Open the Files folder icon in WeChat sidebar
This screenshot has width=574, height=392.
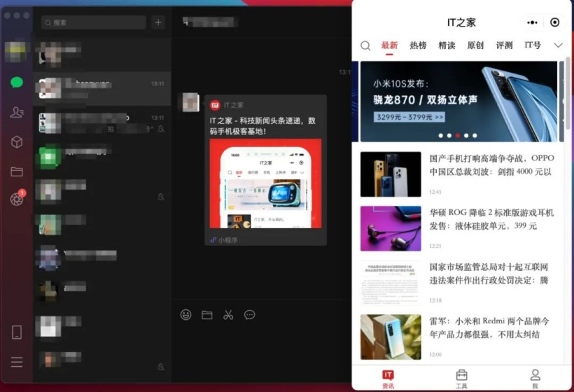tap(17, 171)
